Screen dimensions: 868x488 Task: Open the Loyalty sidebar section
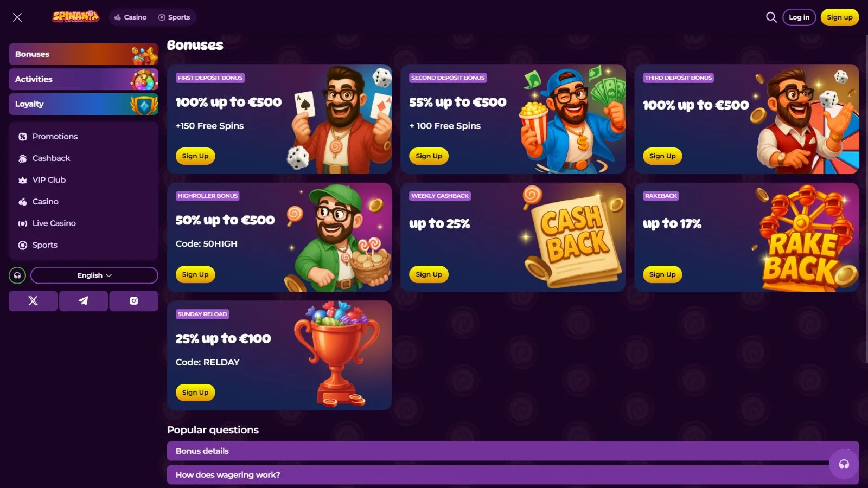point(84,104)
